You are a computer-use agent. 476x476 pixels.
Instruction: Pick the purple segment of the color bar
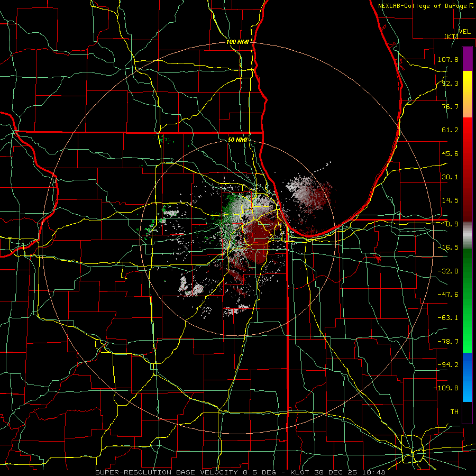(x=467, y=59)
